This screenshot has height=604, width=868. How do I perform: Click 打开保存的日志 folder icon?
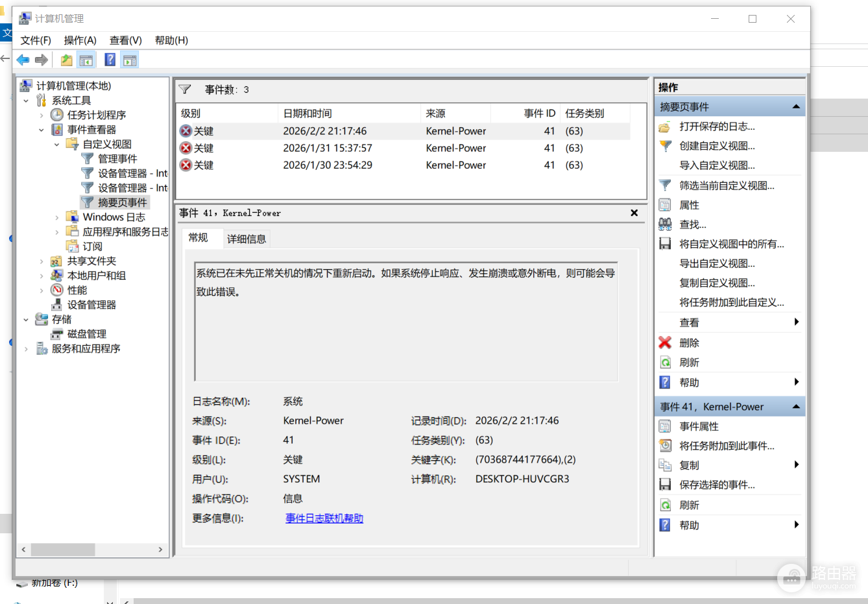pyautogui.click(x=665, y=127)
